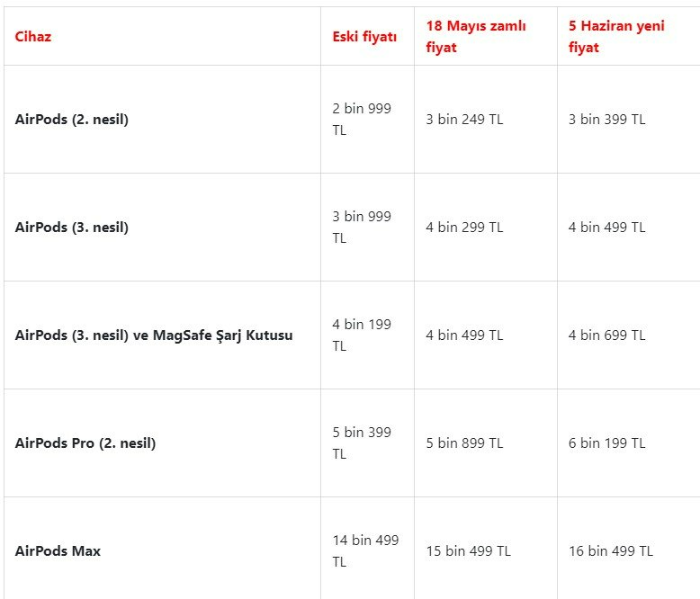Select the 4 bin 199 TL old price
700x599 pixels.
pyautogui.click(x=362, y=335)
